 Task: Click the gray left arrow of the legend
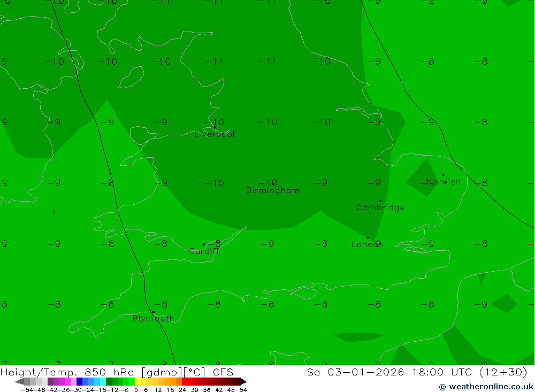point(19,381)
